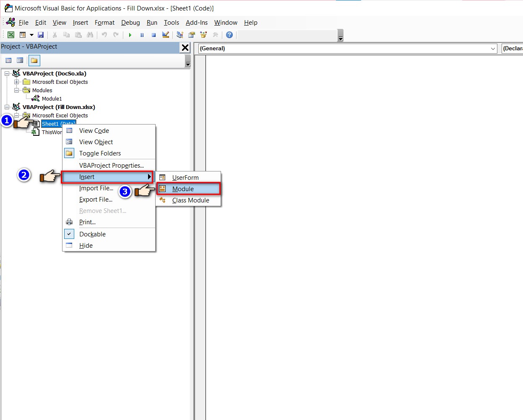Image resolution: width=523 pixels, height=420 pixels.
Task: Open the Object Browser toolbar icon
Action: [203, 35]
